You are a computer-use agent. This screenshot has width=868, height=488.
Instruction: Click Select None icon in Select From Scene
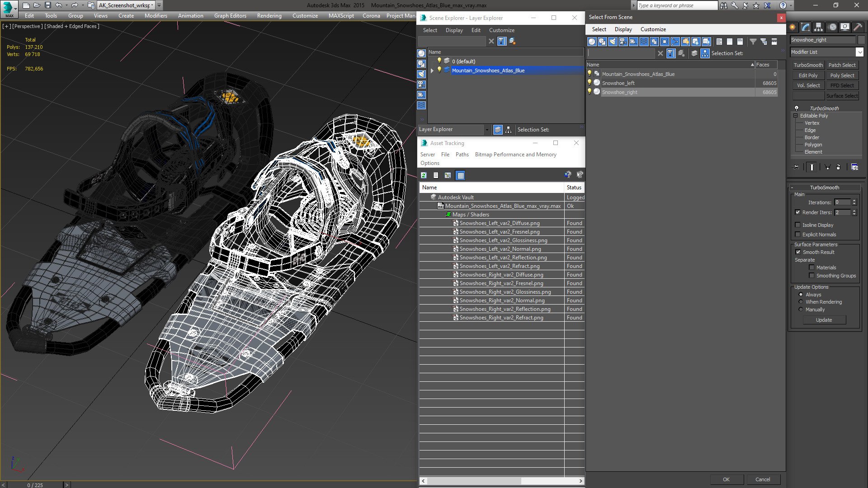pyautogui.click(x=730, y=42)
